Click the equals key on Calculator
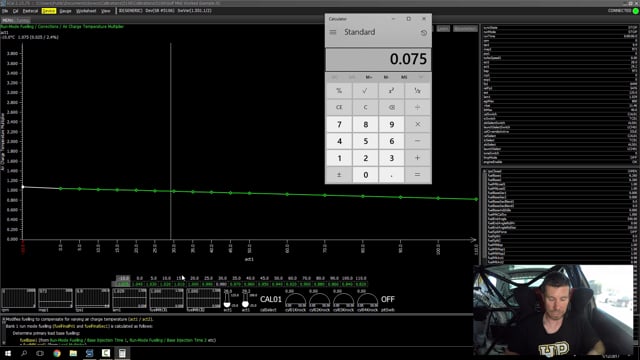Image resolution: width=640 pixels, height=360 pixels. (417, 175)
